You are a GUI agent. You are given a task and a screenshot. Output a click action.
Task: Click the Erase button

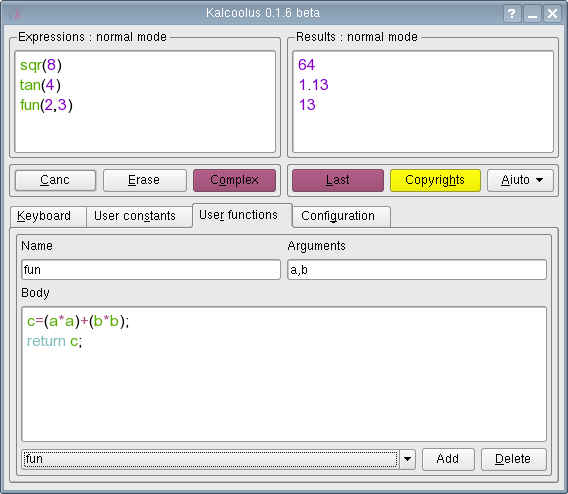pyautogui.click(x=145, y=180)
